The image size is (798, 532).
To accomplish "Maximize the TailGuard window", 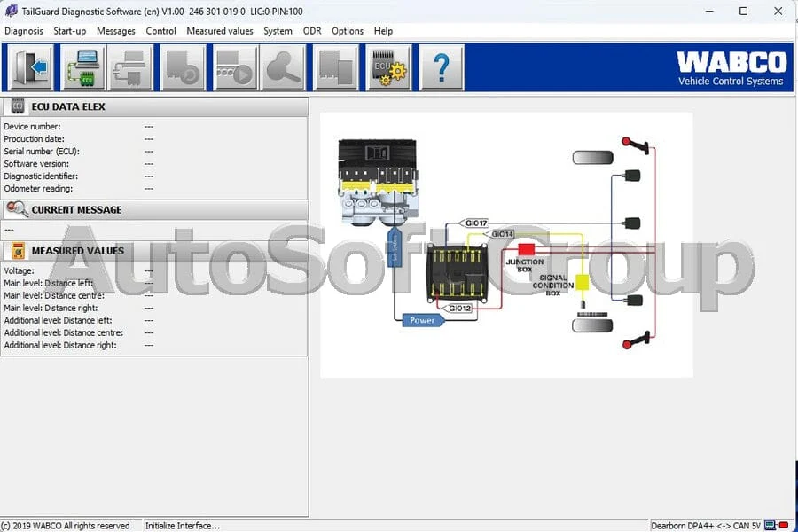I will pyautogui.click(x=744, y=11).
